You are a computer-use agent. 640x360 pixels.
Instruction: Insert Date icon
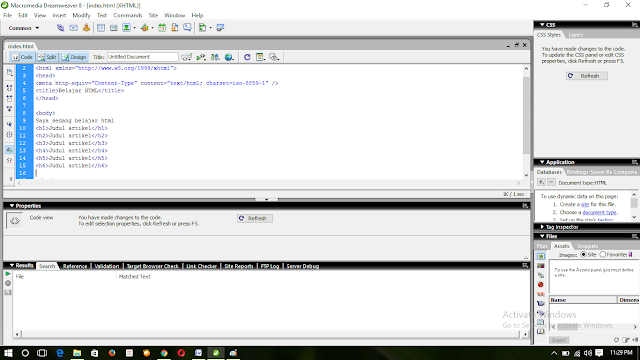(162, 28)
